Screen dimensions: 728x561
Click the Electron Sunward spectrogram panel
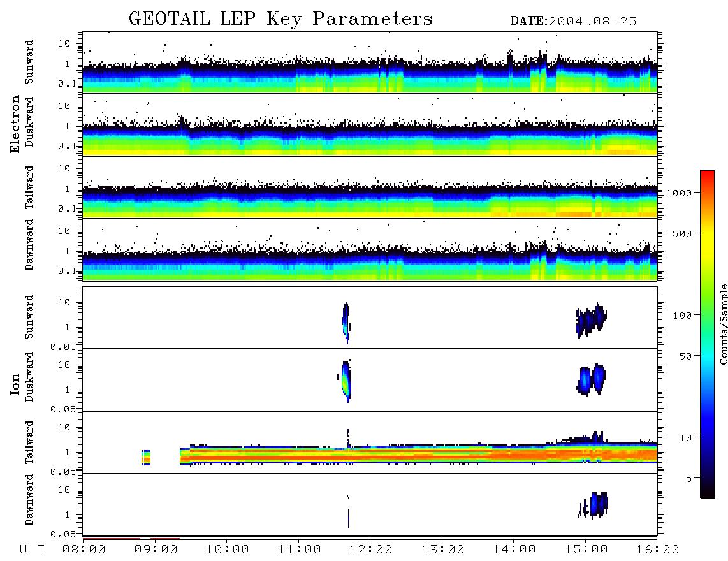370,62
